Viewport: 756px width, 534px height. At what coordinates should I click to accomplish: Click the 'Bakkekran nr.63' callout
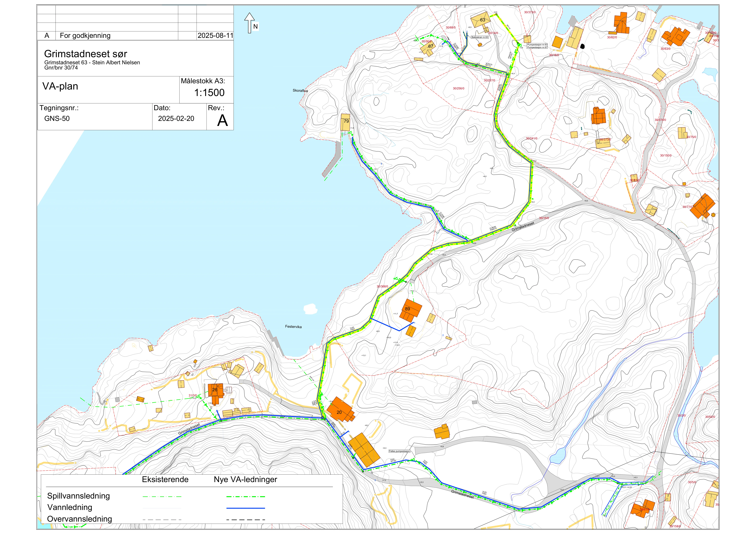coord(480,37)
